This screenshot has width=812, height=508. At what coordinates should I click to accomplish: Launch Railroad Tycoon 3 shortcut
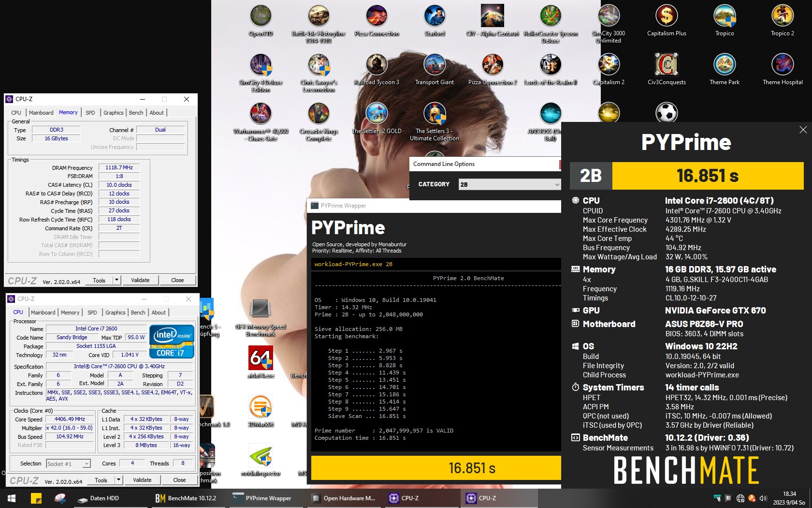[377, 70]
